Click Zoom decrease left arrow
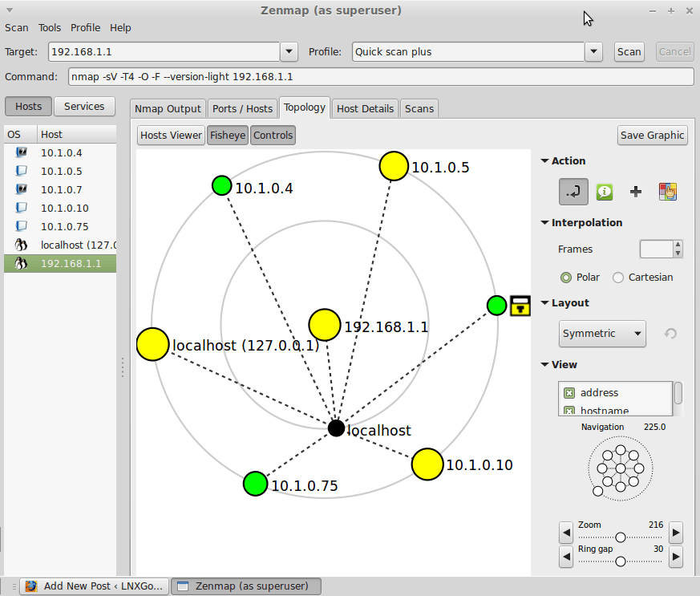The image size is (700, 596). pos(566,532)
